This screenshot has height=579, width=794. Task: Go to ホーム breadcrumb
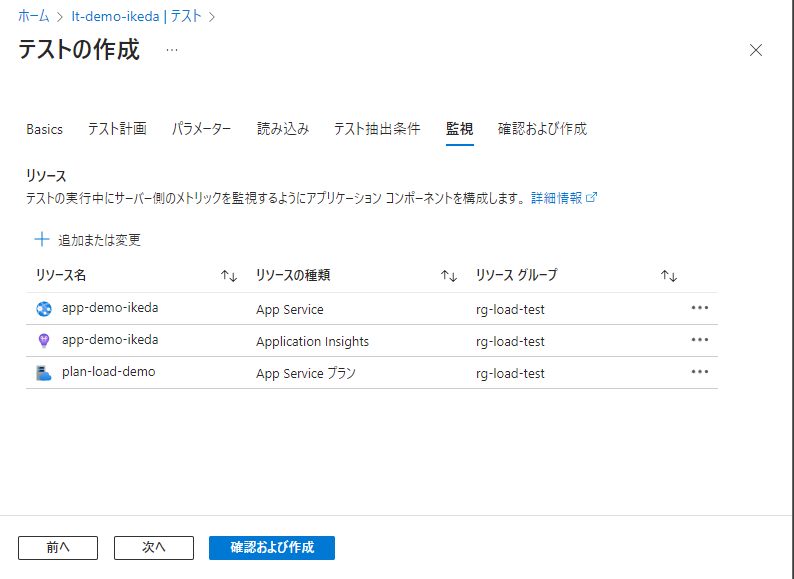[x=34, y=16]
